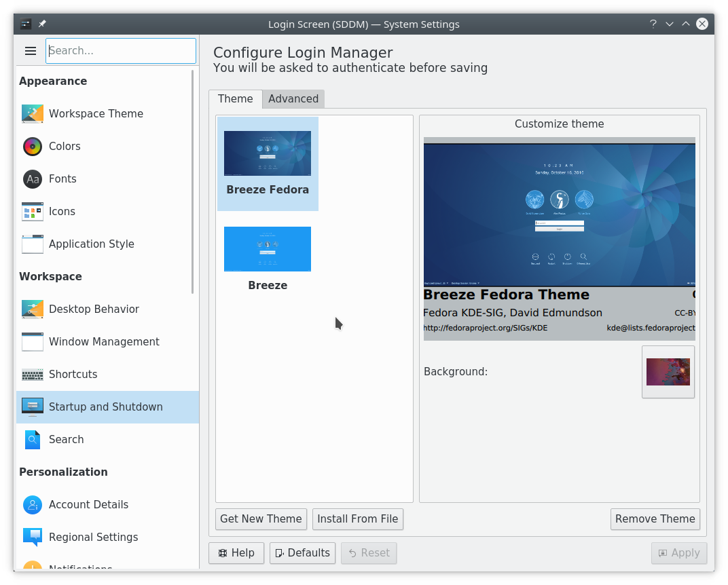This screenshot has height=585, width=728.
Task: Click the Shortcuts keyboard icon
Action: coord(33,375)
